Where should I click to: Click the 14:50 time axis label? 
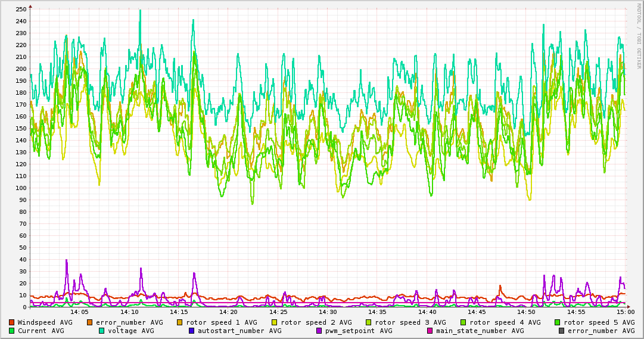[x=527, y=312]
